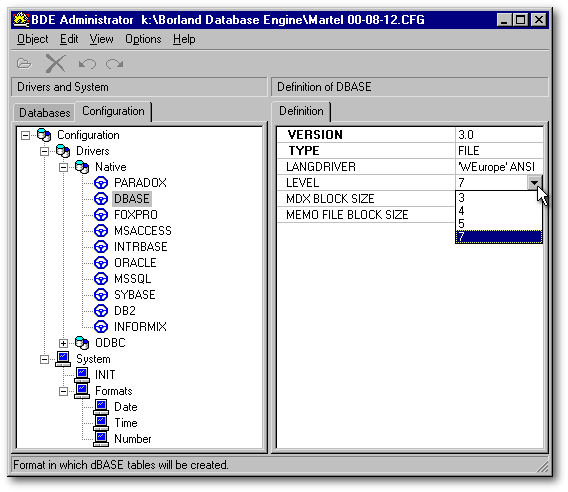Click the Drivers database icon
The image size is (568, 492).
point(63,151)
